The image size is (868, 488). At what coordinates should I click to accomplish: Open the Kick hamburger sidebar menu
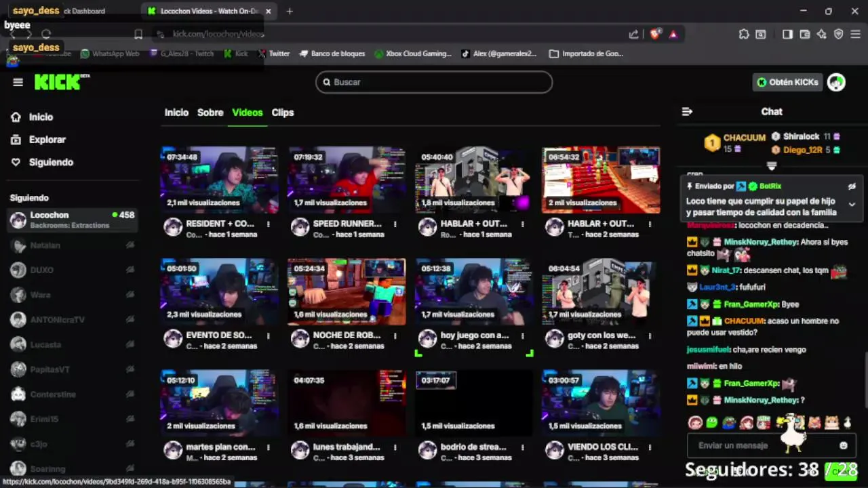18,82
